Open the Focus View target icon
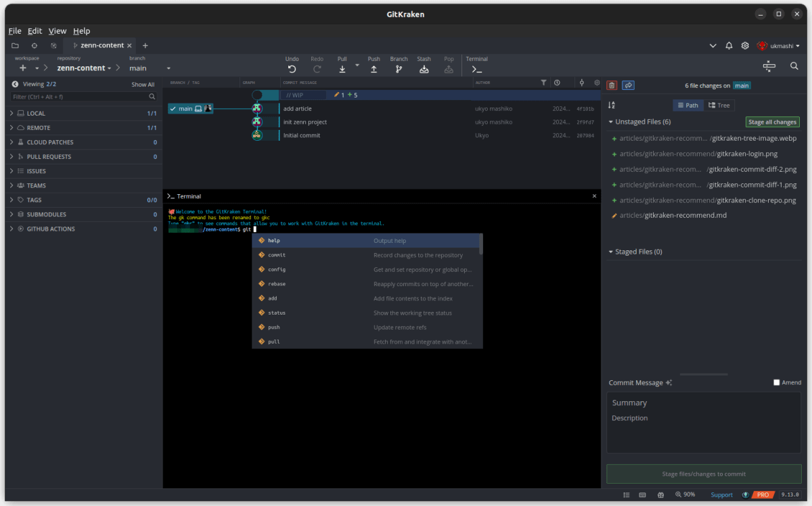Image resolution: width=812 pixels, height=506 pixels. pos(35,45)
